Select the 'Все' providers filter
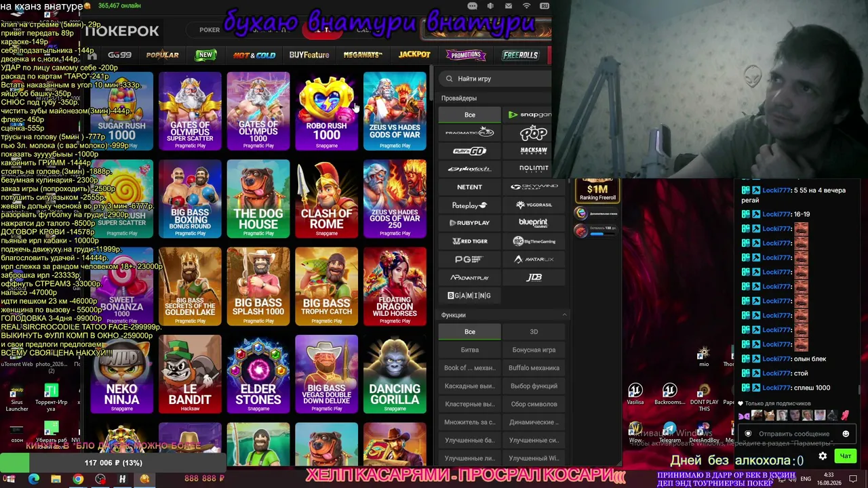 469,115
